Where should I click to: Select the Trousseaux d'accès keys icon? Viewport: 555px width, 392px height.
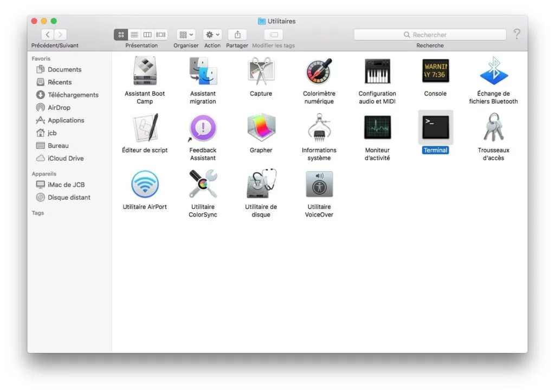493,128
